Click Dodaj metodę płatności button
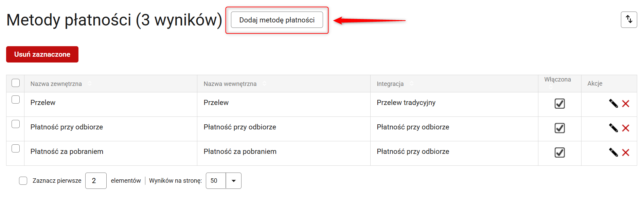Screen dimensions: 644x197 (x=277, y=20)
